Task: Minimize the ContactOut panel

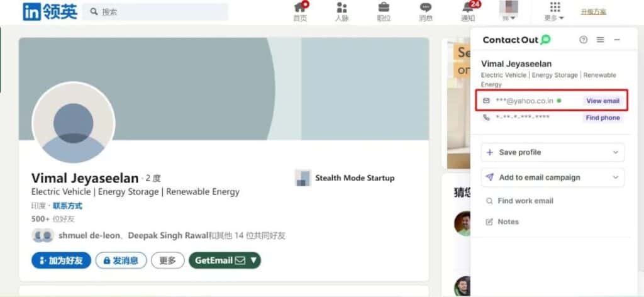Action: click(x=617, y=40)
